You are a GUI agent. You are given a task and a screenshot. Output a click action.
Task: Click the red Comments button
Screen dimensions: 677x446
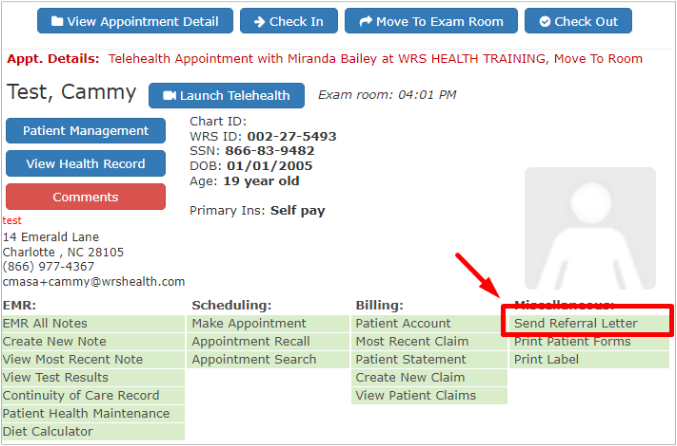(x=85, y=197)
